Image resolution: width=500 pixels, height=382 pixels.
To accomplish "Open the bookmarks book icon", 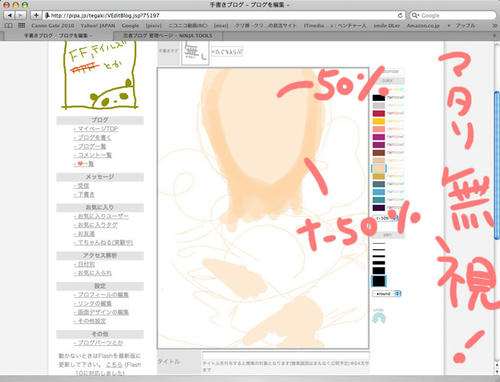I will coord(9,26).
